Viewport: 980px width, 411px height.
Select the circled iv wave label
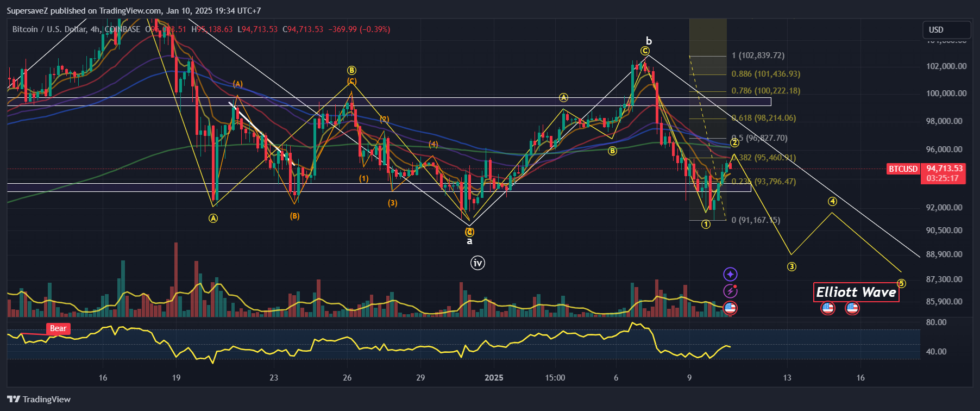point(478,263)
